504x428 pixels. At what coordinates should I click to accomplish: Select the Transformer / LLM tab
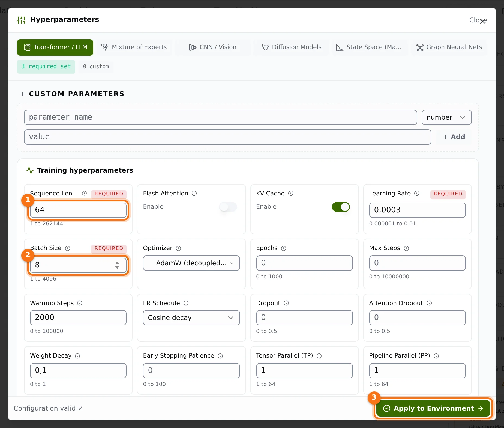tap(55, 47)
